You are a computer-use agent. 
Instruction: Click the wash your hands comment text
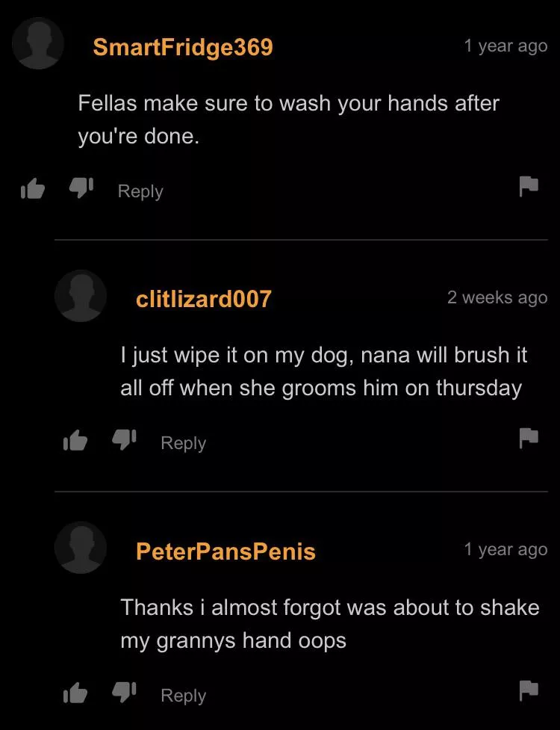pos(288,120)
